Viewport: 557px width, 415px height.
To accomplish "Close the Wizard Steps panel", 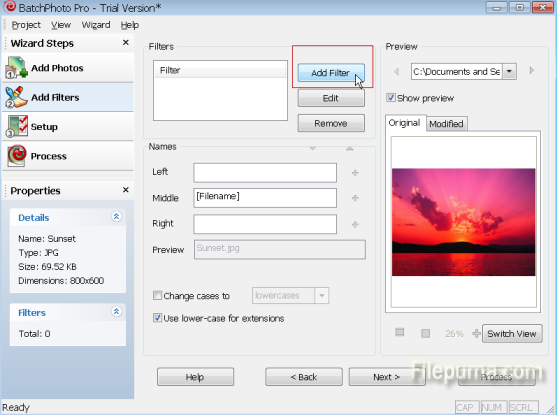I will click(125, 42).
